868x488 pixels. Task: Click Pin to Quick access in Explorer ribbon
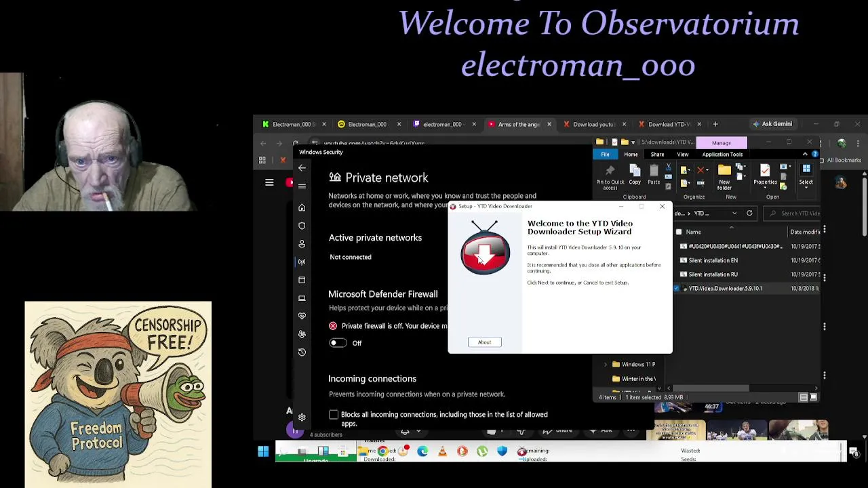coord(610,177)
